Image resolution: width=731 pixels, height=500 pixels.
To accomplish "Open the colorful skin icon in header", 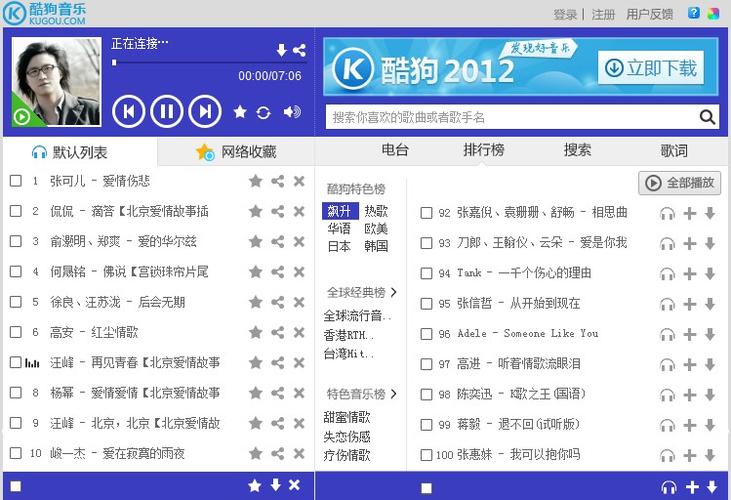I will pos(713,13).
